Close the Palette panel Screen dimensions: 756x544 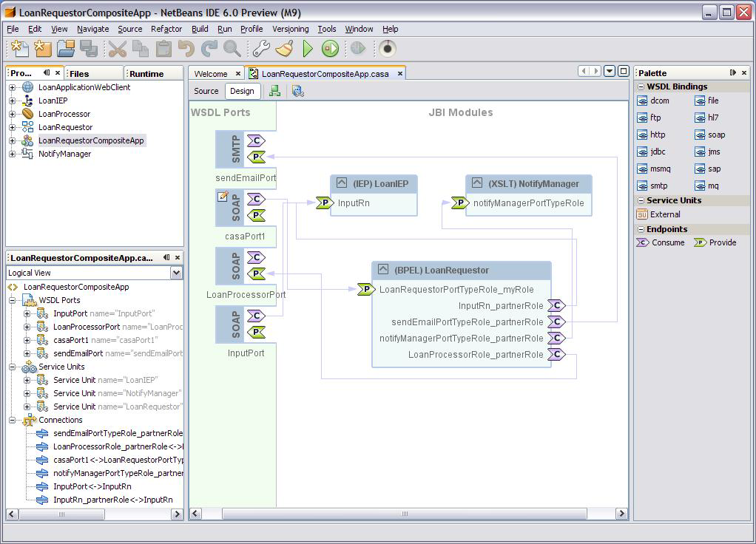(x=744, y=72)
